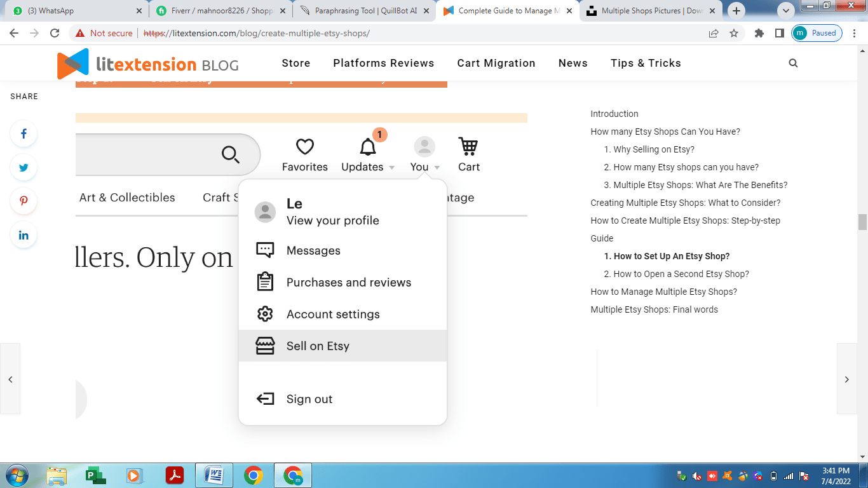868x488 pixels.
Task: Open Adobe Reader from the taskbar
Action: pos(175,476)
